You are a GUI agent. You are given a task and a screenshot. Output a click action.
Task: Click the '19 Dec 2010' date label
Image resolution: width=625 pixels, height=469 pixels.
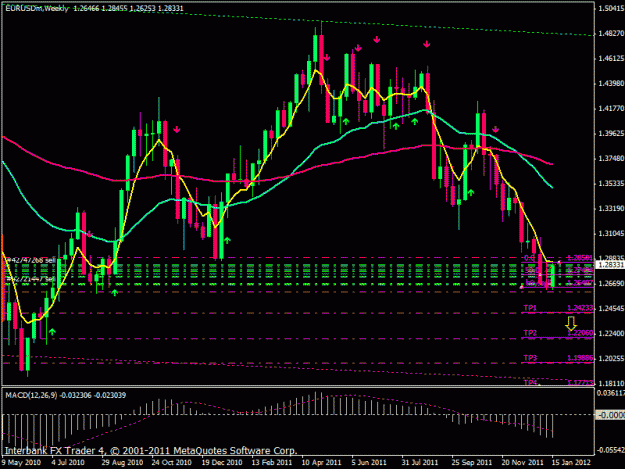pyautogui.click(x=222, y=463)
